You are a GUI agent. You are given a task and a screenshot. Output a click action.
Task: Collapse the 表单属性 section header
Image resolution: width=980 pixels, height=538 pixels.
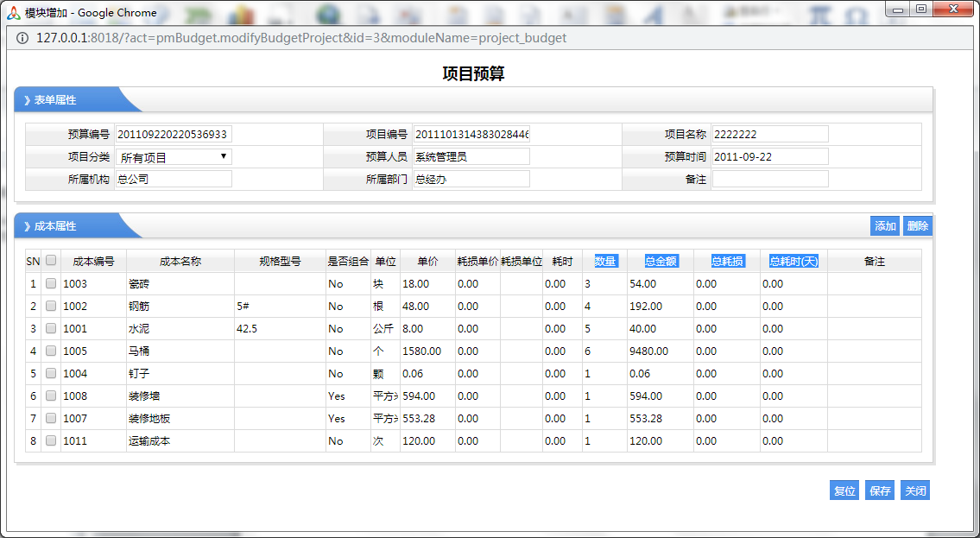pyautogui.click(x=55, y=100)
